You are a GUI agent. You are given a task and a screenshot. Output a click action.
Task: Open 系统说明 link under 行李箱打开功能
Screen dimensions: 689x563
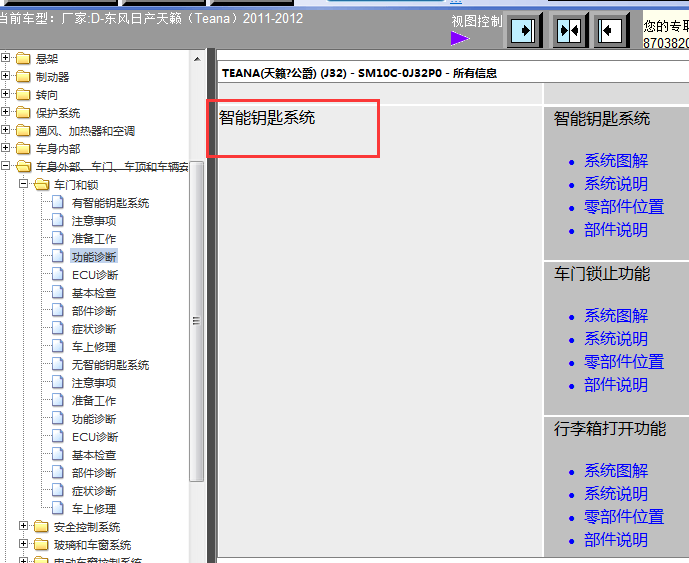(616, 494)
